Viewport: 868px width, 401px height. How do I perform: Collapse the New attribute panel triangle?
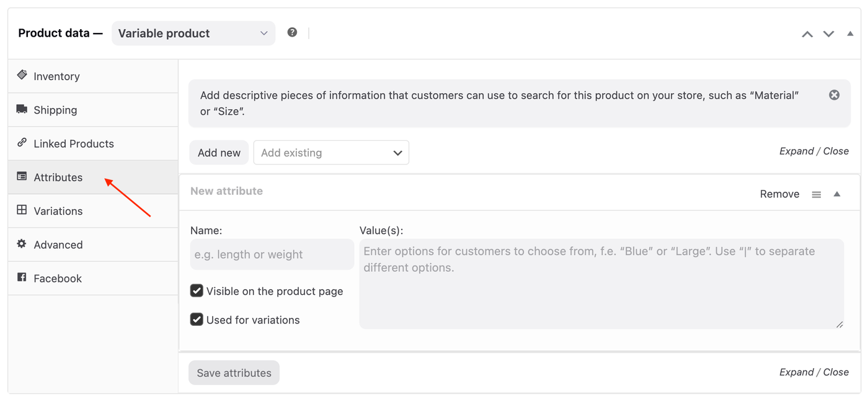(837, 194)
